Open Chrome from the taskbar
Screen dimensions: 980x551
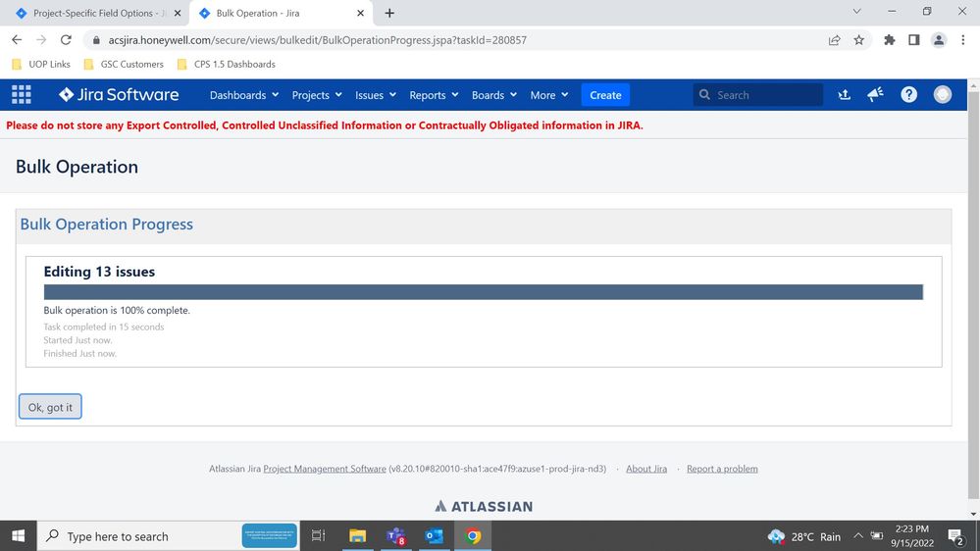coord(473,536)
